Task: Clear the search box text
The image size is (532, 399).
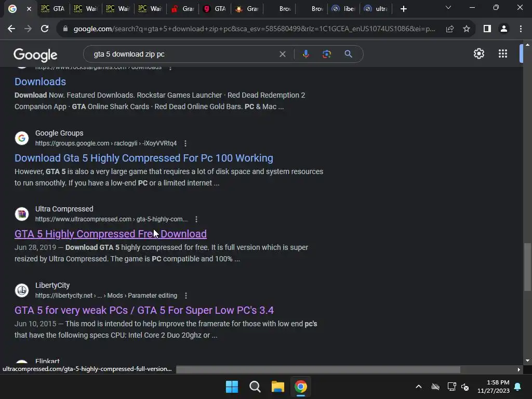Action: coord(282,54)
